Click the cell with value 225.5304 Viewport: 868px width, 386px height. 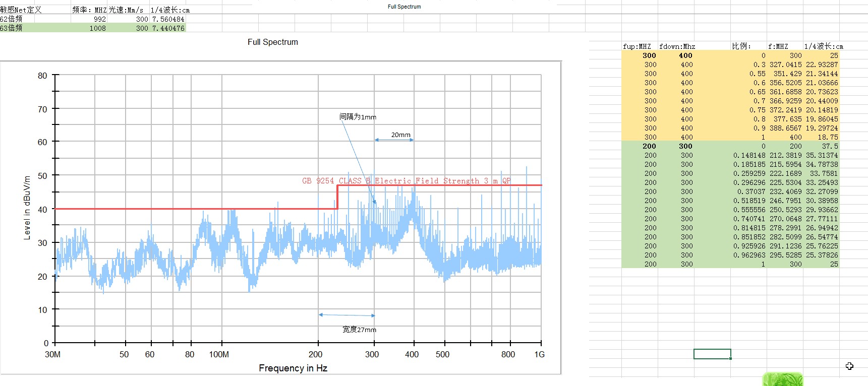tap(785, 182)
